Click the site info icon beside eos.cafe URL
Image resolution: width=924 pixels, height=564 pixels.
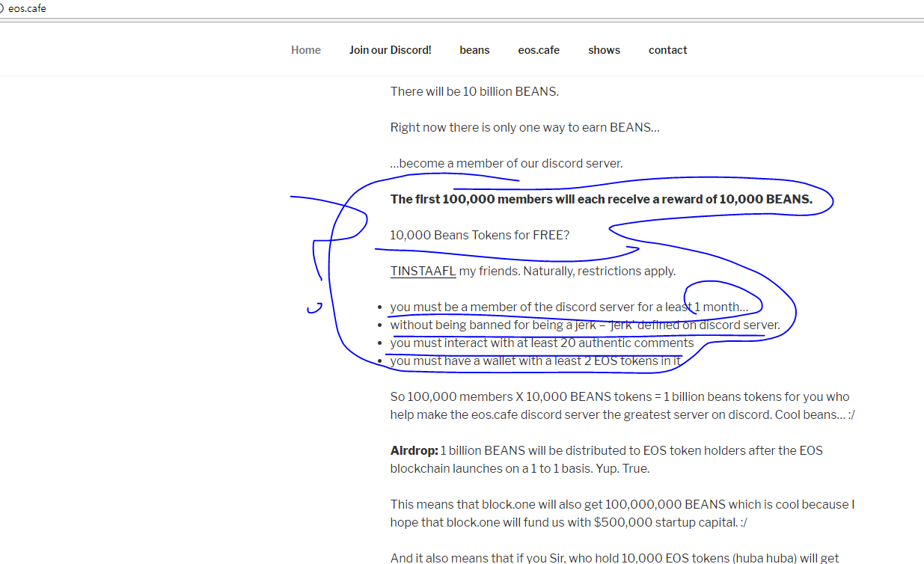pyautogui.click(x=2, y=9)
